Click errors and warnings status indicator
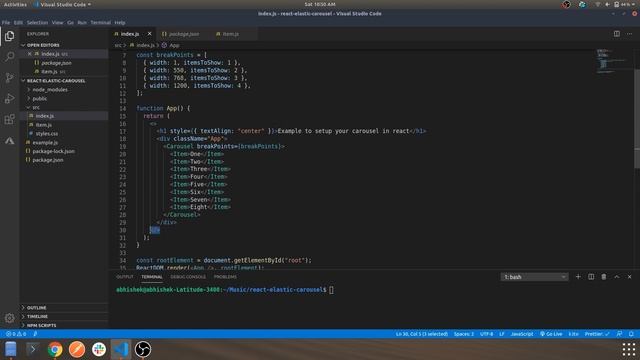This screenshot has height=360, width=640. pyautogui.click(x=16, y=334)
